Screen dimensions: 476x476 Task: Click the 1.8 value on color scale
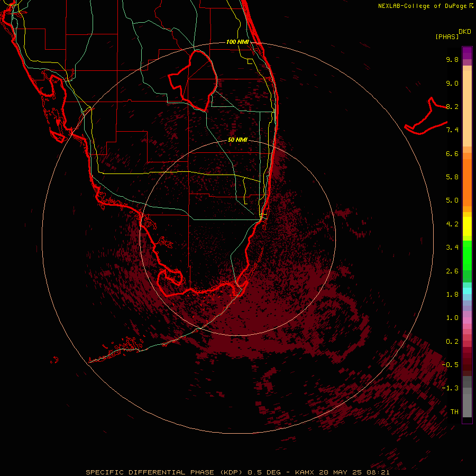point(452,295)
